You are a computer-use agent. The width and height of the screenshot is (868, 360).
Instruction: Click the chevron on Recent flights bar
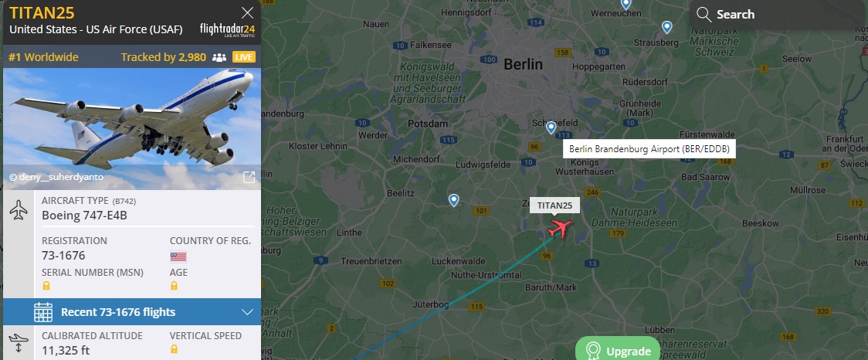247,312
